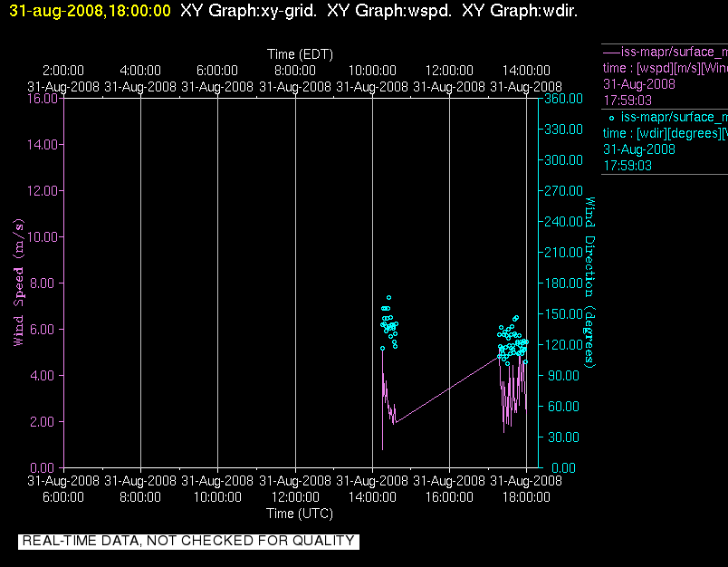Click the 12:00:00 UTC bottom axis label

click(x=295, y=497)
